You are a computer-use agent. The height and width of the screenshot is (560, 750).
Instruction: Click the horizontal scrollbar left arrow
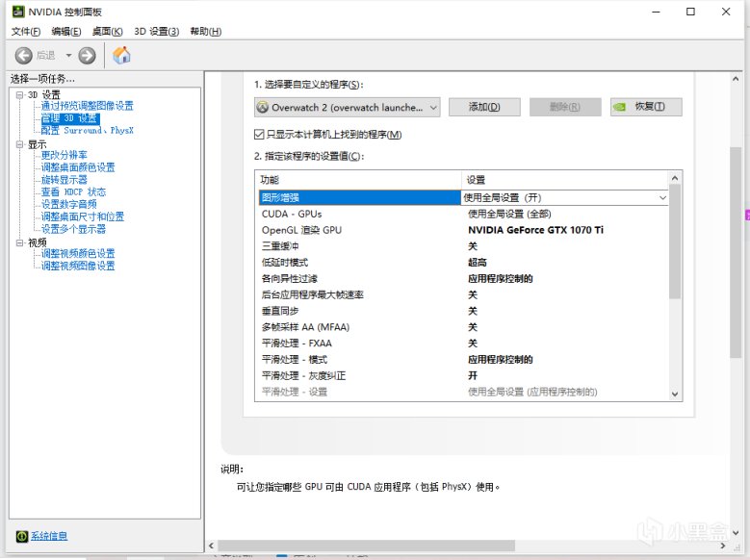(x=212, y=546)
